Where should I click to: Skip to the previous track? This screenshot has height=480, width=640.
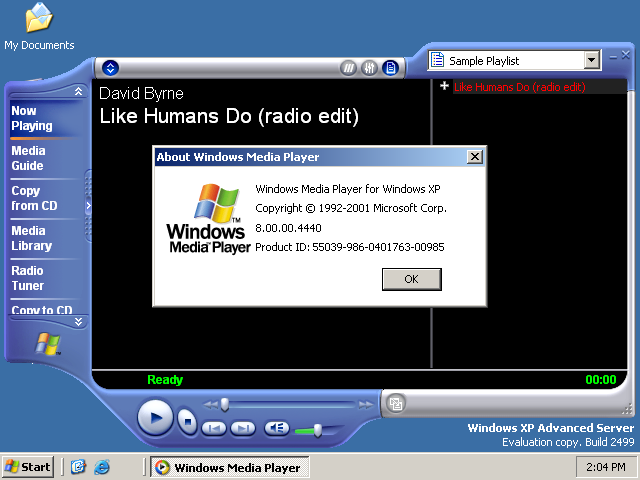click(x=214, y=428)
